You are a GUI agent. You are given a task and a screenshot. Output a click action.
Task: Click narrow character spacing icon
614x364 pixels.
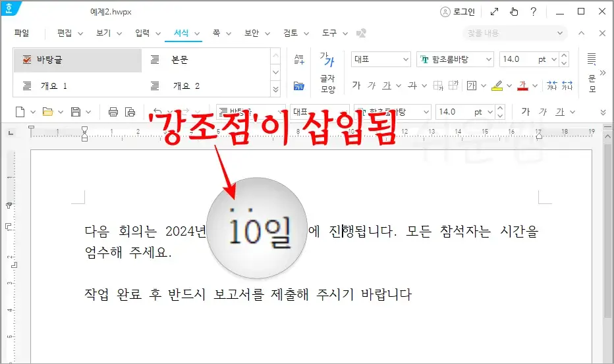click(x=551, y=86)
